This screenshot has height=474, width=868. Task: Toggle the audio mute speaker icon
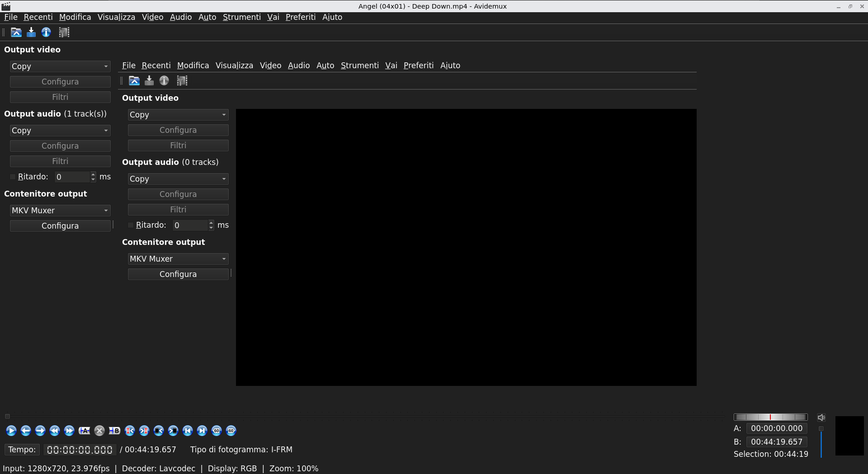pyautogui.click(x=821, y=418)
